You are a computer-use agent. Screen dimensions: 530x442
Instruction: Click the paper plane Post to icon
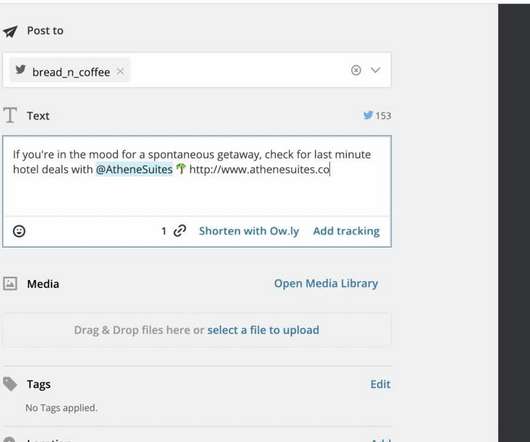[x=10, y=31]
